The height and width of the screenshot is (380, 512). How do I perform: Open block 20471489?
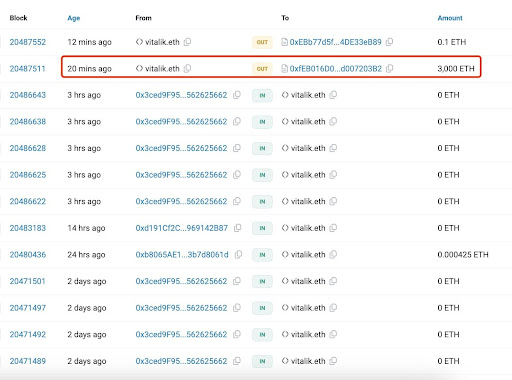[28, 361]
